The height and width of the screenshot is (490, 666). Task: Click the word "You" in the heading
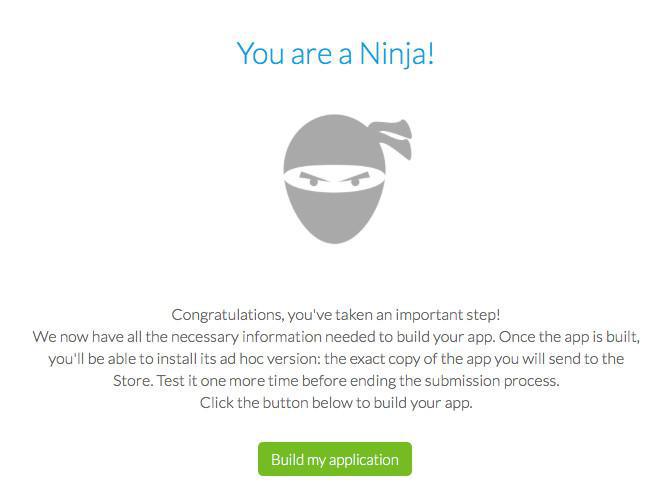[x=261, y=53]
